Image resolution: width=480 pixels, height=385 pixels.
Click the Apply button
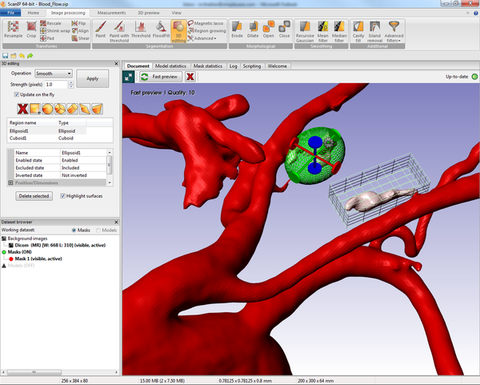click(93, 79)
